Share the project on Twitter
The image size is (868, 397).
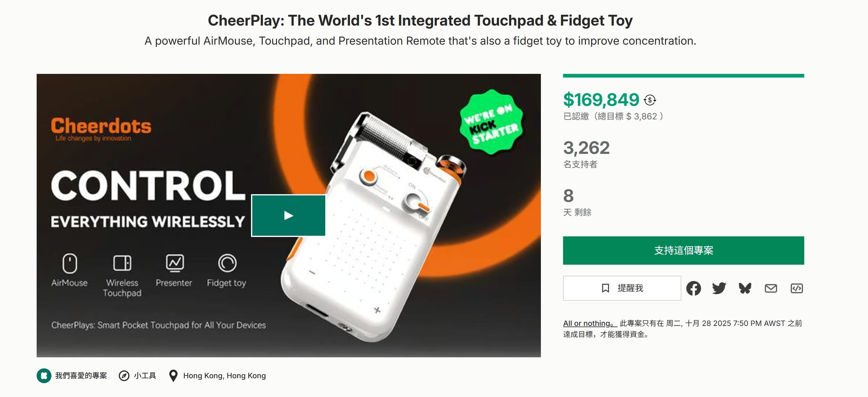[719, 288]
